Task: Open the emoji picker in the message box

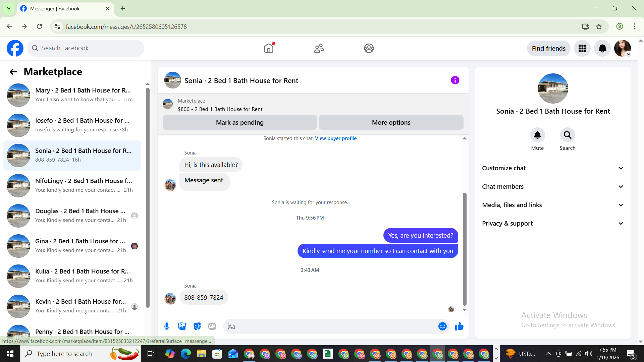Action: (x=442, y=326)
